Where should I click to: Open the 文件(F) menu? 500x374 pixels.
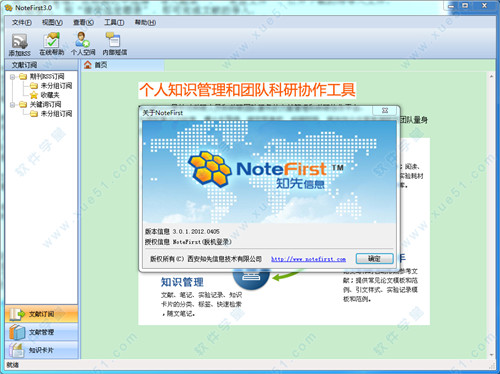tap(22, 22)
